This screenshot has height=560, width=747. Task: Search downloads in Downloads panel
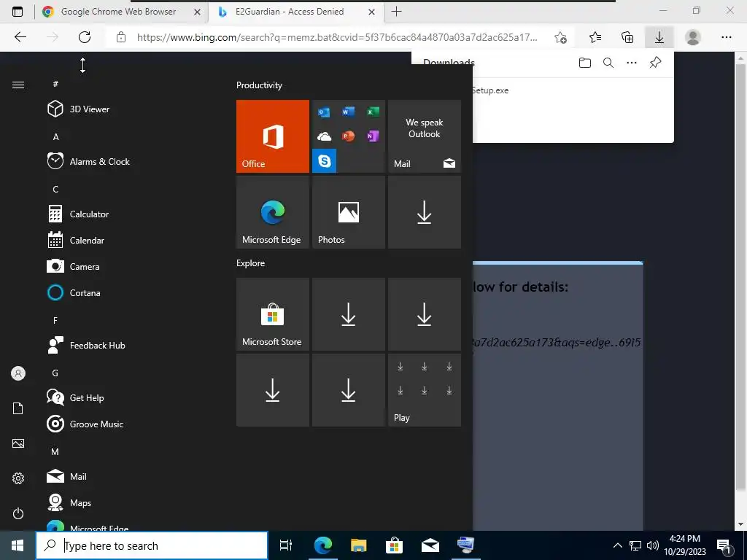(608, 63)
